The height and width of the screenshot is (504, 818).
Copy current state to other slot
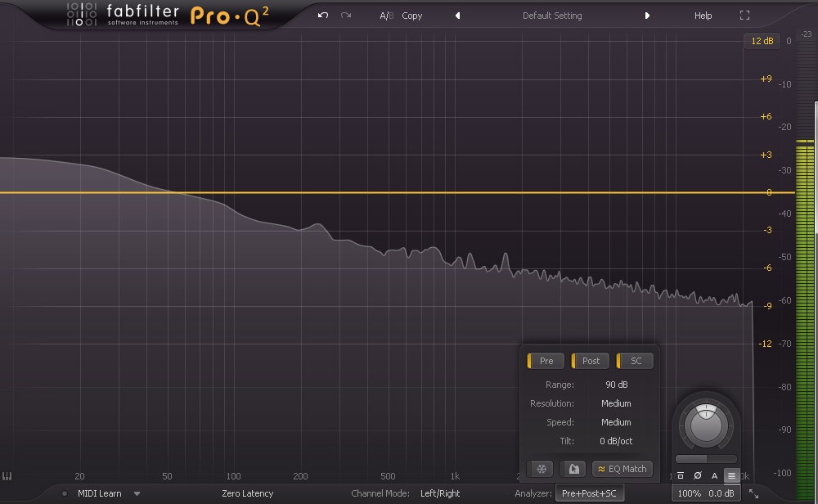coord(411,16)
